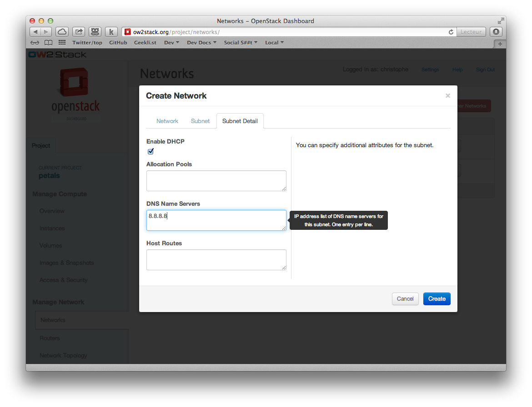Open the iCloud tabs icon
Screen dimensions: 532x407
[62, 32]
